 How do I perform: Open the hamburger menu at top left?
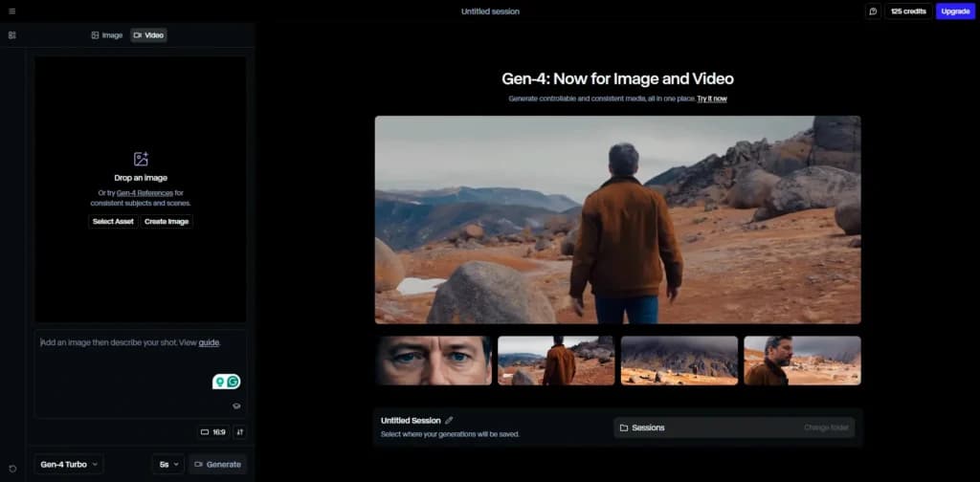pos(11,11)
